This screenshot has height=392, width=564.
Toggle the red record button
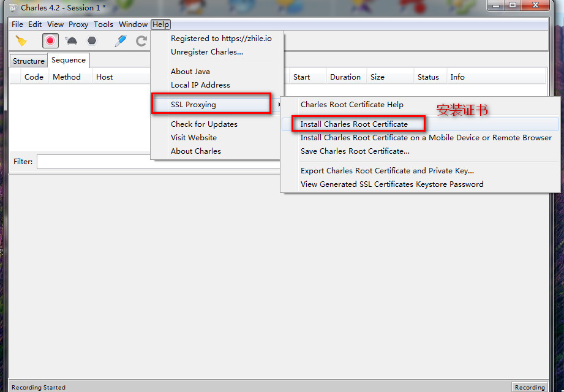point(50,40)
